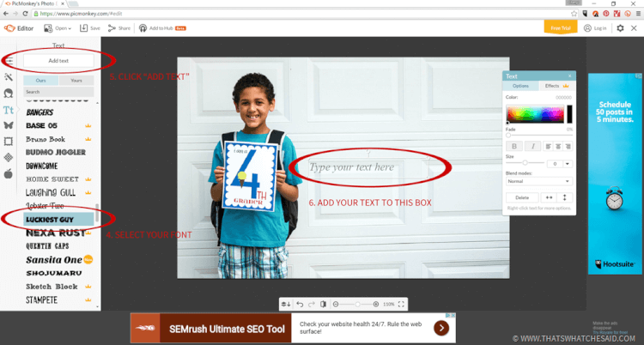Close the editor with the X next to settings
Image resolution: width=644 pixels, height=345 pixels.
point(635,28)
